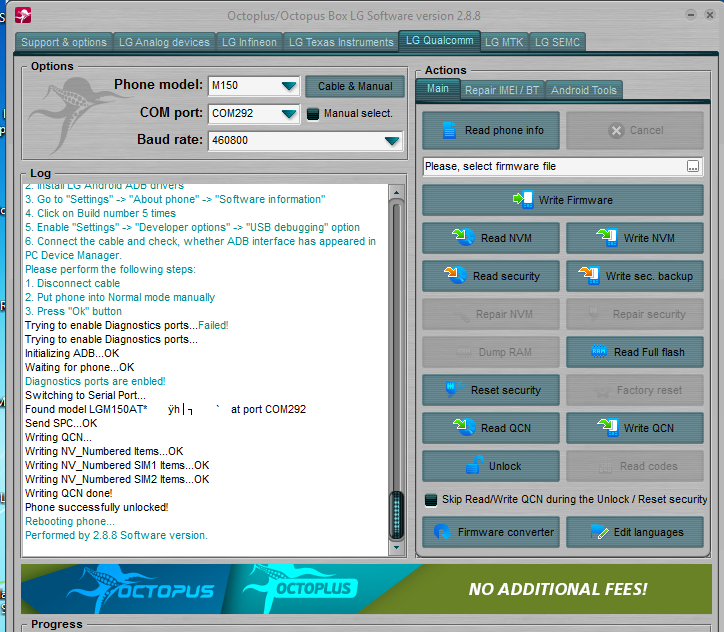724x632 pixels.
Task: Click the Octopus logo in the banner
Action: [x=141, y=588]
